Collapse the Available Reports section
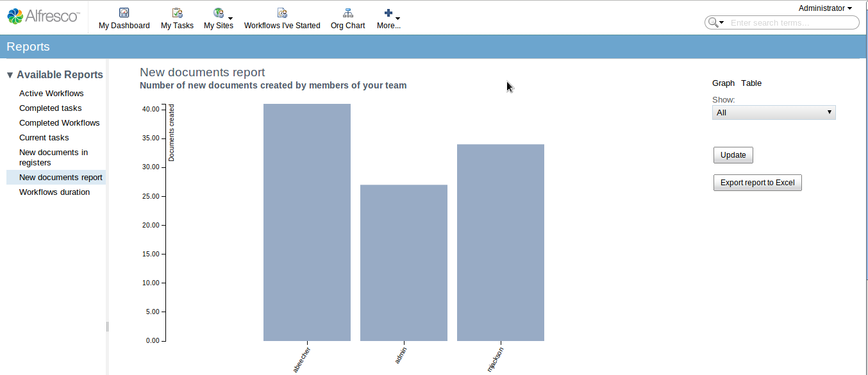This screenshot has width=868, height=375. click(x=10, y=75)
